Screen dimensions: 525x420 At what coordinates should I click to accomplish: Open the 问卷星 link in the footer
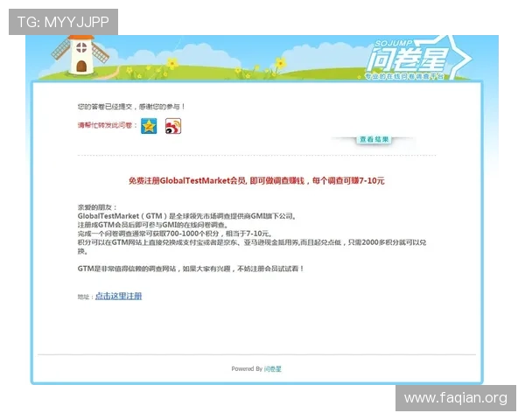click(272, 368)
